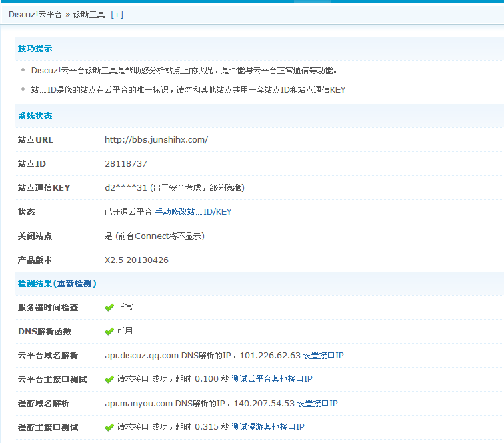Image resolution: width=504 pixels, height=443 pixels.
Task: Click green checkmark next to 服务器时间检查
Action: 109,308
